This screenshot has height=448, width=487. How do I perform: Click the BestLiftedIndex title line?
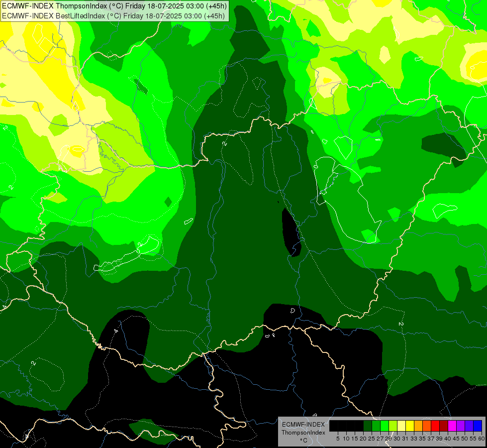click(113, 15)
